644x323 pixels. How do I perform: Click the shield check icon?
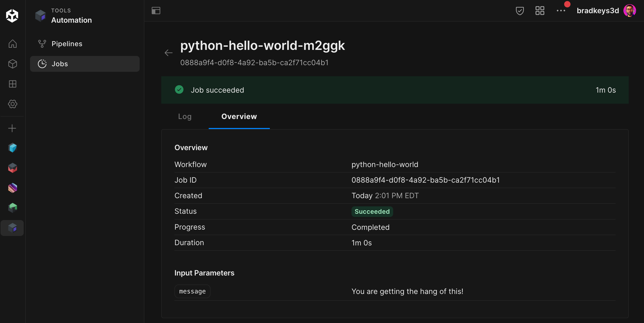(x=520, y=11)
